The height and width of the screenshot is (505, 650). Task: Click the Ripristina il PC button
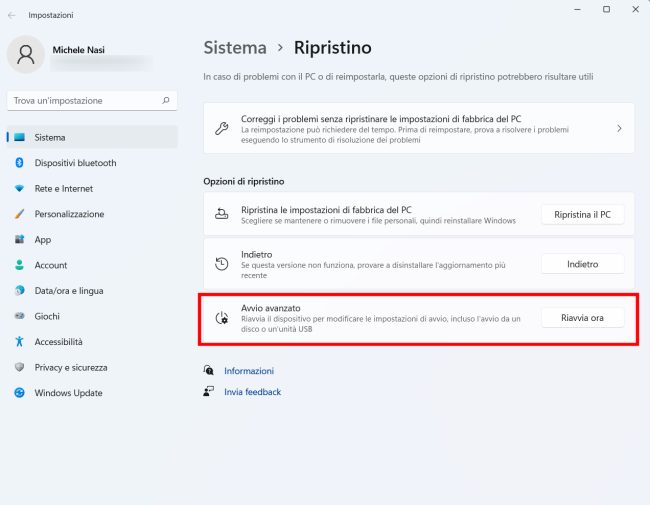[582, 214]
